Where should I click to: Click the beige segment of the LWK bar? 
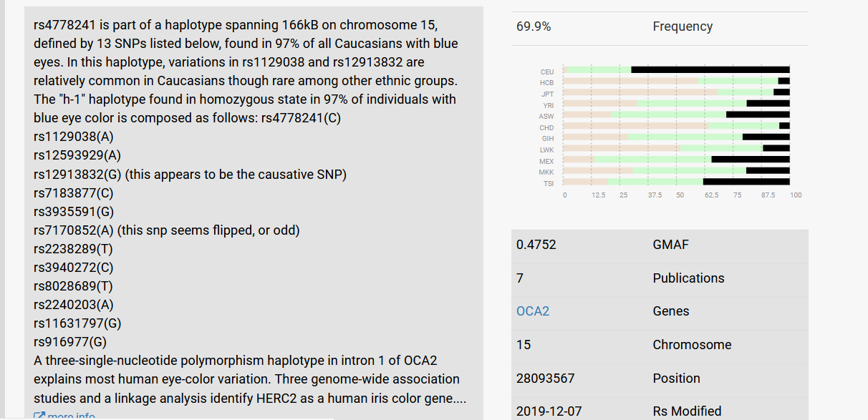(622, 148)
